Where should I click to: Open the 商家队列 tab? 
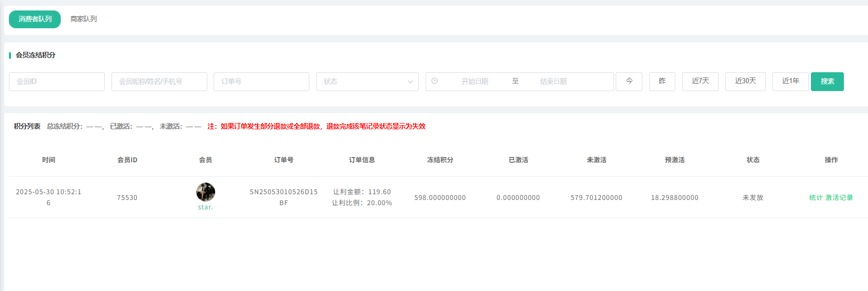coord(84,19)
